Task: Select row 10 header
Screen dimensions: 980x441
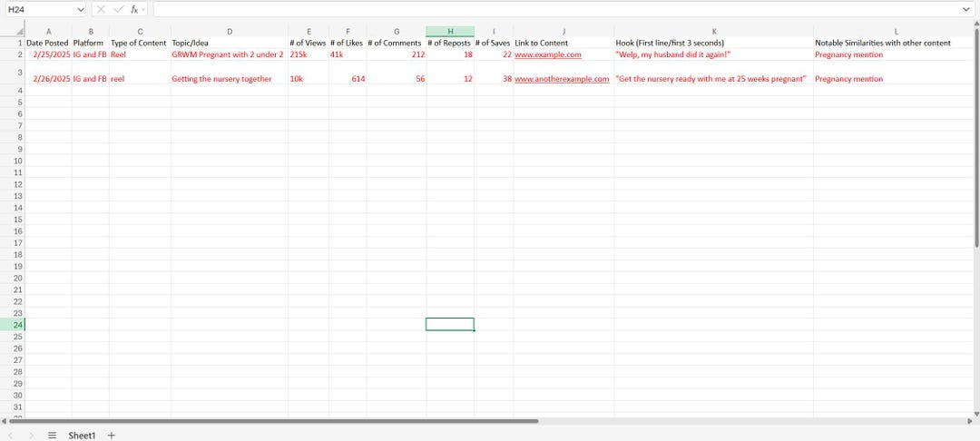Action: 13,161
